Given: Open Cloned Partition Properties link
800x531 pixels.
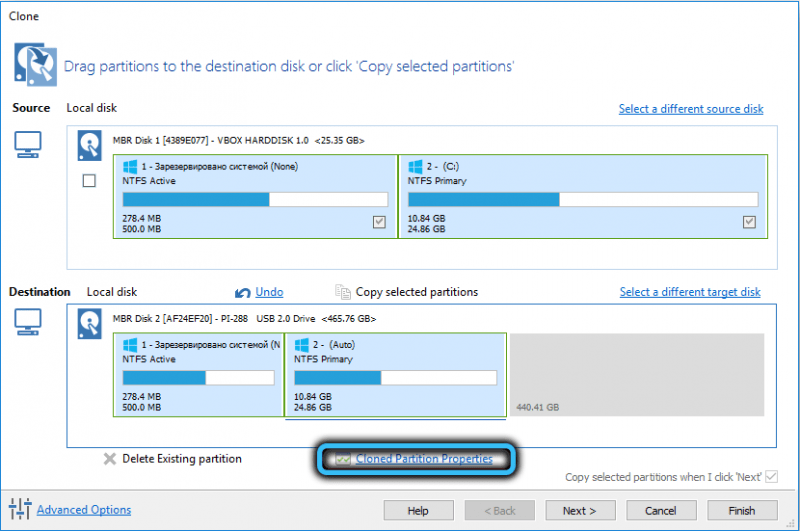Looking at the screenshot, I should 424,459.
